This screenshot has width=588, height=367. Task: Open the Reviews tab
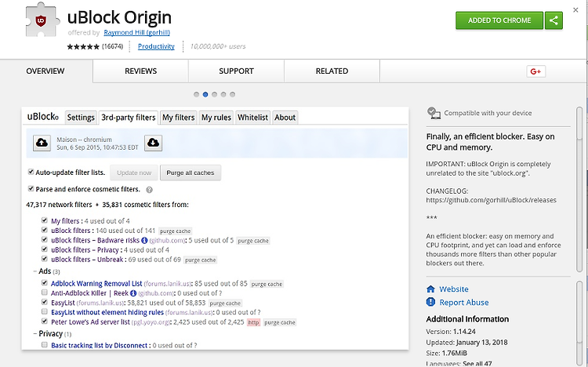tap(140, 71)
